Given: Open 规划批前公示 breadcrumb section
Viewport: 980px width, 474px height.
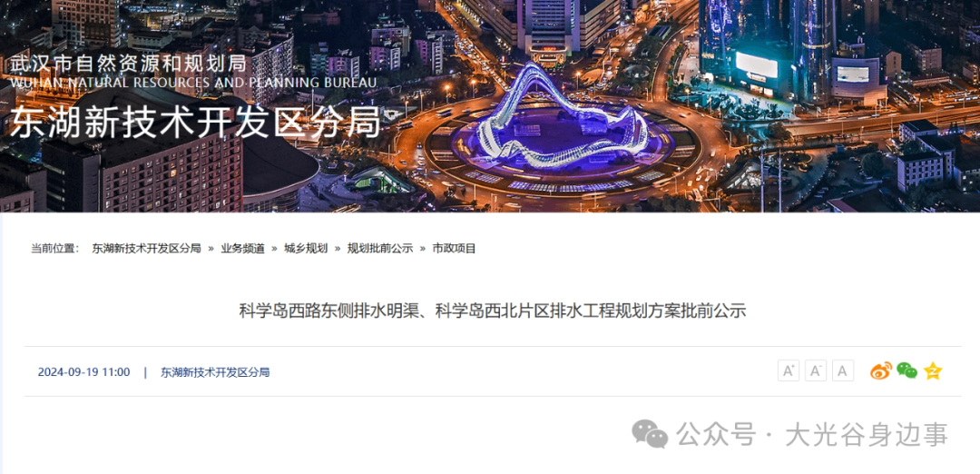Looking at the screenshot, I should (x=380, y=248).
